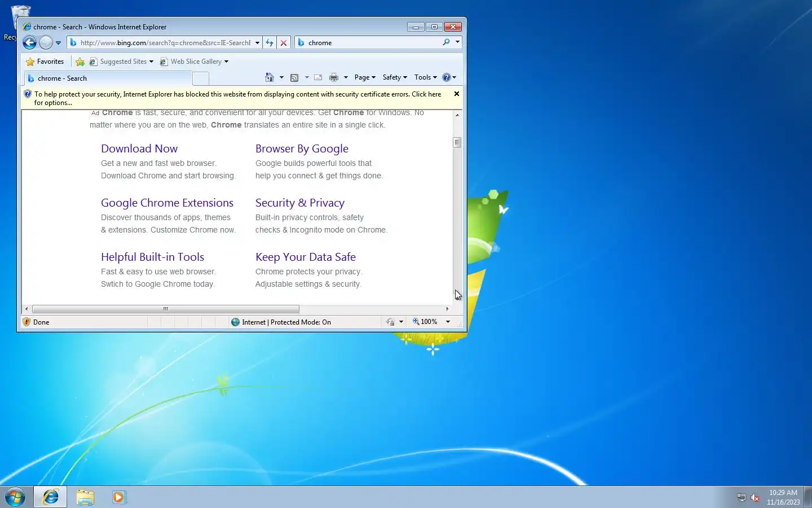Image resolution: width=812 pixels, height=508 pixels.
Task: Click the Show Desktop strip
Action: click(x=807, y=497)
